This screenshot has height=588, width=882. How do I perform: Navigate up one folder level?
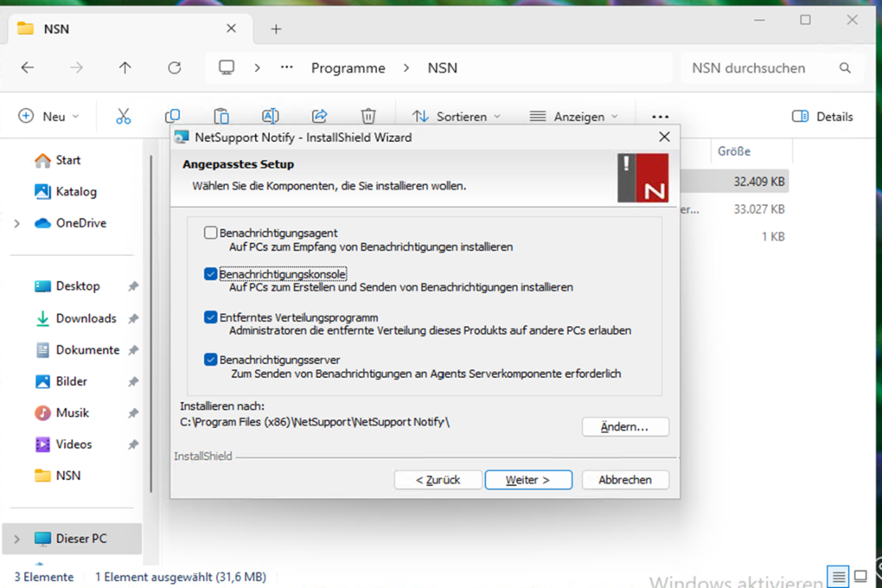(125, 68)
